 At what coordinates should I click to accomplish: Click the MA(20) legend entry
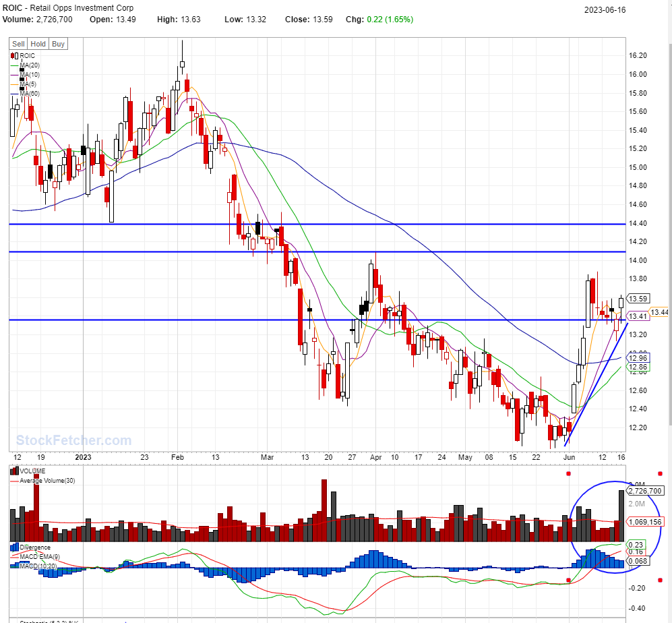click(25, 65)
